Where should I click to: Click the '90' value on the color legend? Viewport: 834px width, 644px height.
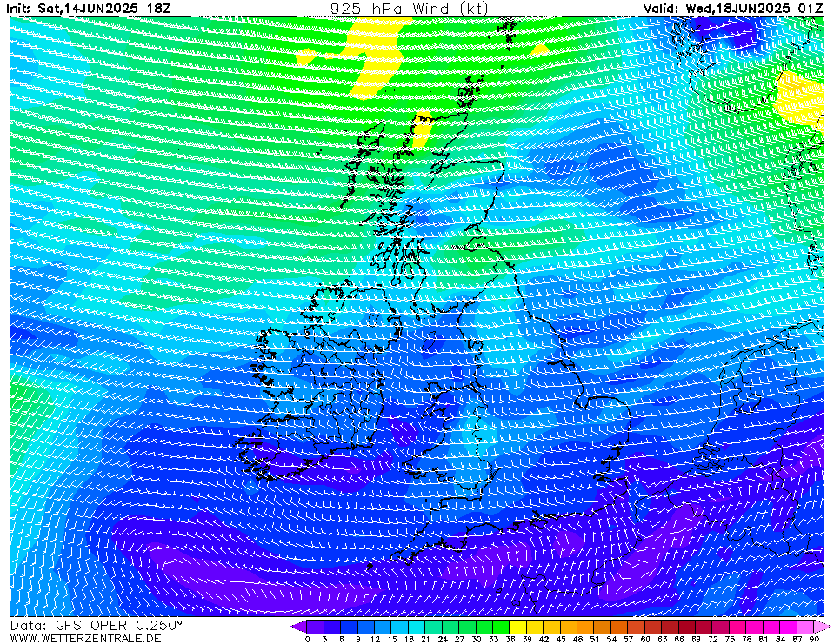pos(814,639)
